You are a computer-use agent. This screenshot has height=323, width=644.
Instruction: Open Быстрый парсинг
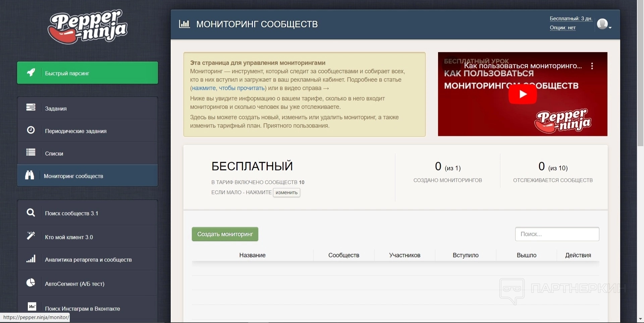tap(88, 73)
